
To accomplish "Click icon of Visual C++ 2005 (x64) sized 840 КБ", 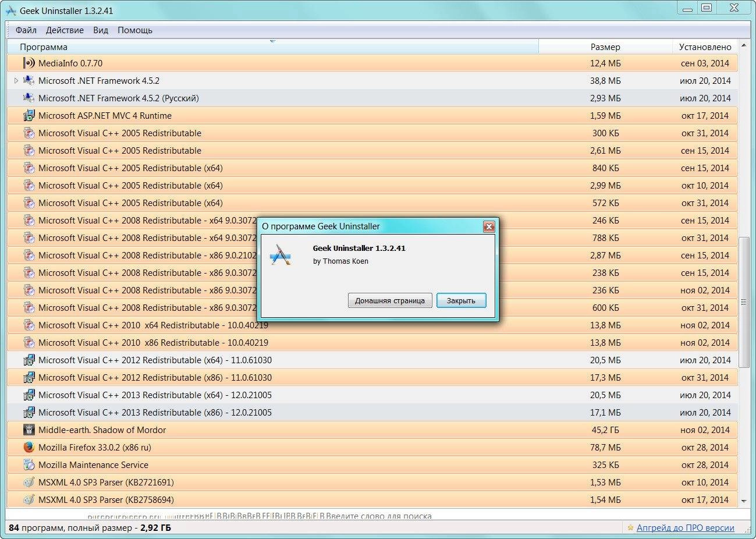I will [x=29, y=168].
